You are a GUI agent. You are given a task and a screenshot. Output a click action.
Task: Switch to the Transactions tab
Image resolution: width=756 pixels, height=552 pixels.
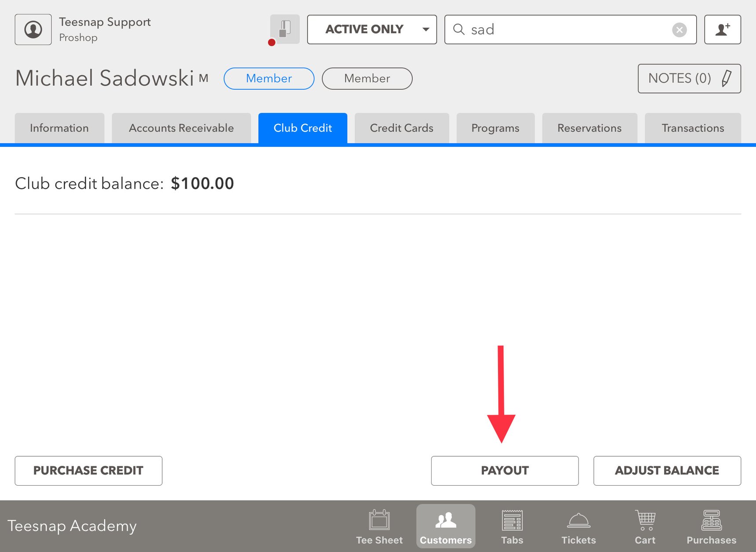693,128
